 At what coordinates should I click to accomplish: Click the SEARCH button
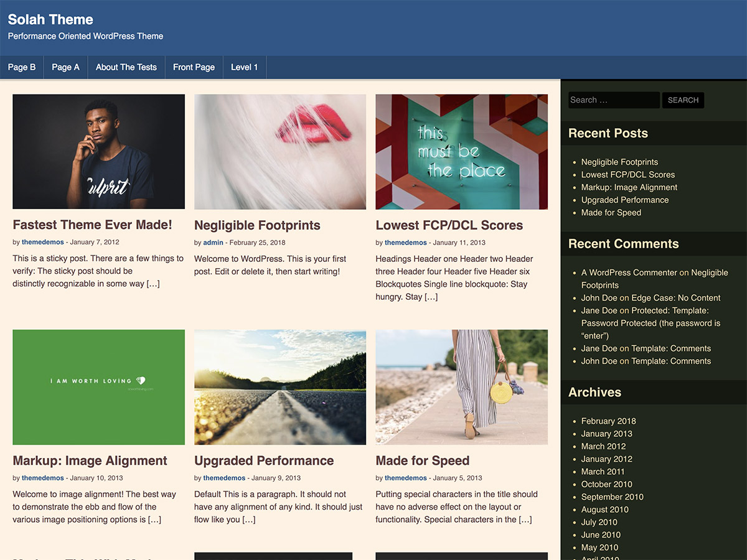(x=683, y=100)
